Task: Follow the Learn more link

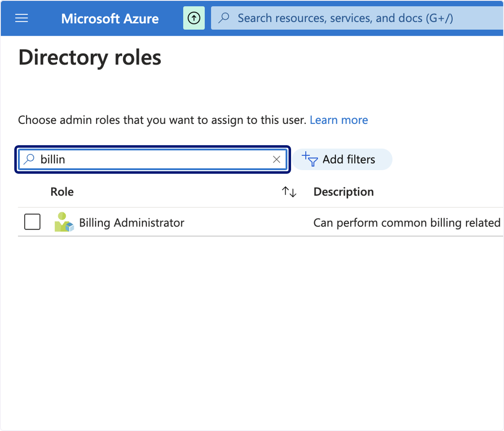Action: (x=339, y=120)
